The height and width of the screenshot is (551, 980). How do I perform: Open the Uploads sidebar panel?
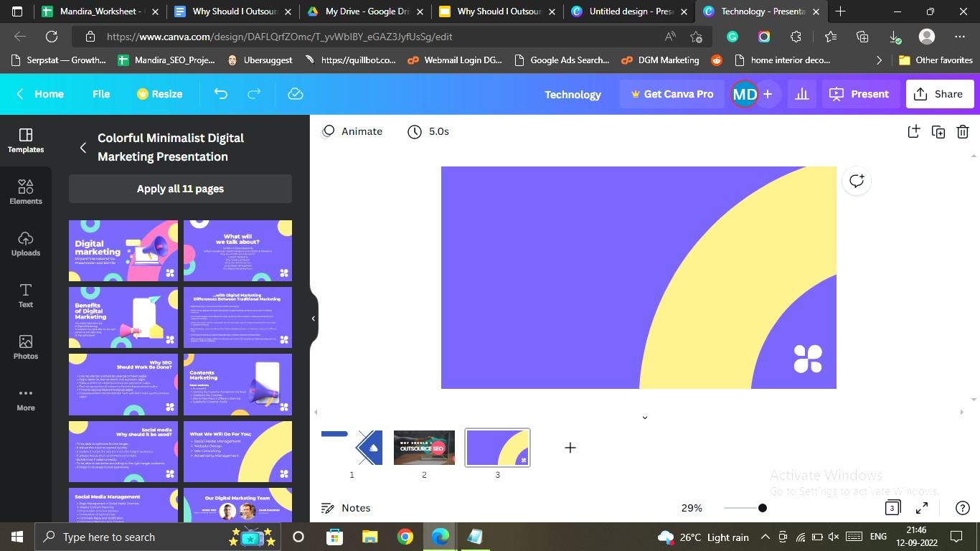click(26, 244)
